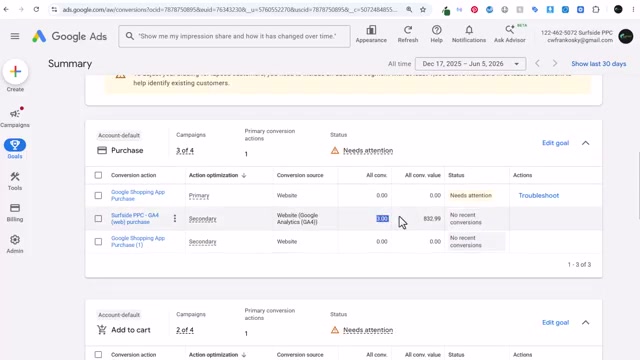Open first Google Shopping App Purchase link
This screenshot has height=360, width=640.
pos(138,196)
